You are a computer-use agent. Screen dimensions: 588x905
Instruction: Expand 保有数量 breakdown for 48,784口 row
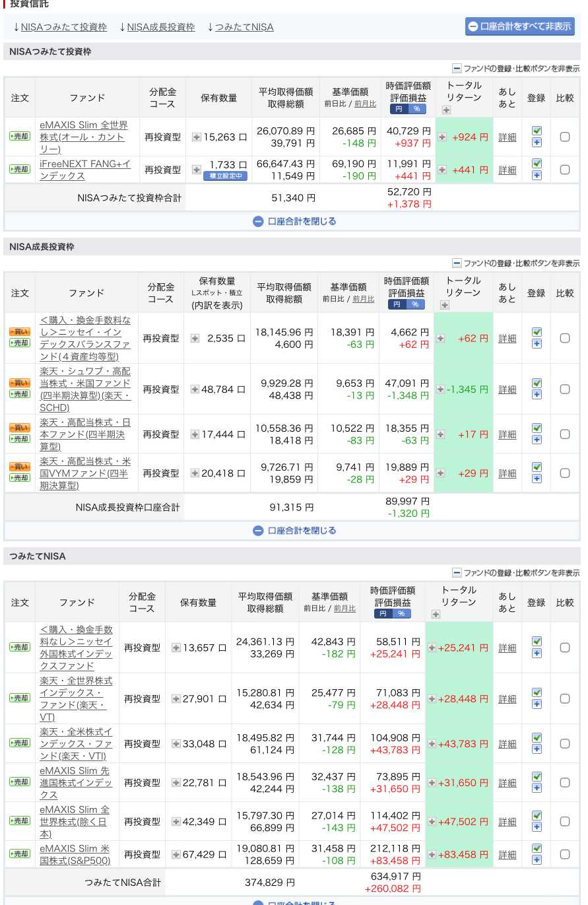tap(195, 389)
